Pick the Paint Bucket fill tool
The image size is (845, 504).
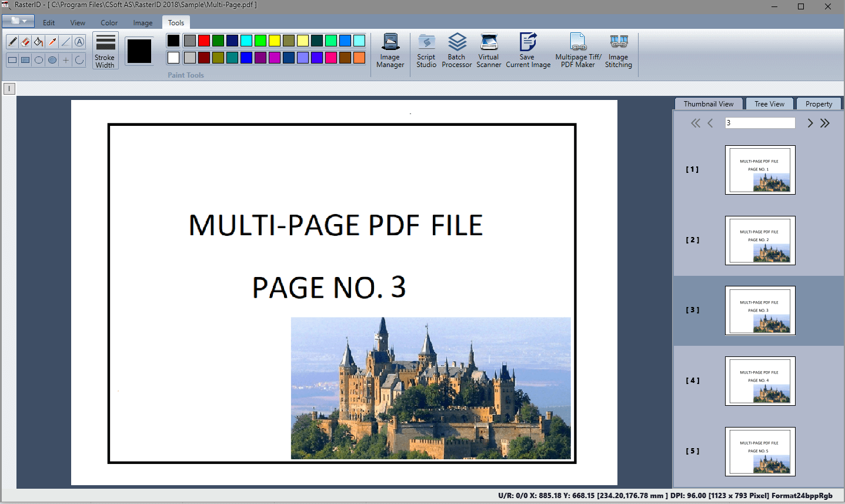[x=39, y=42]
